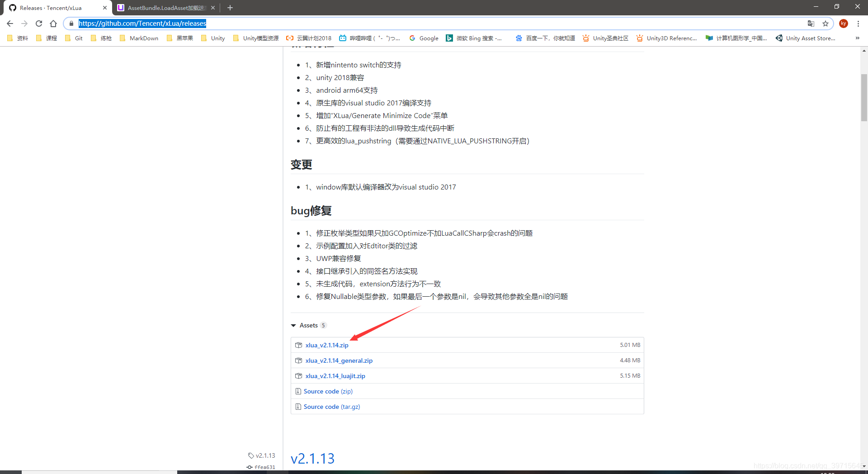Viewport: 868px width, 474px height.
Task: Open the Google bookmark
Action: click(x=424, y=38)
